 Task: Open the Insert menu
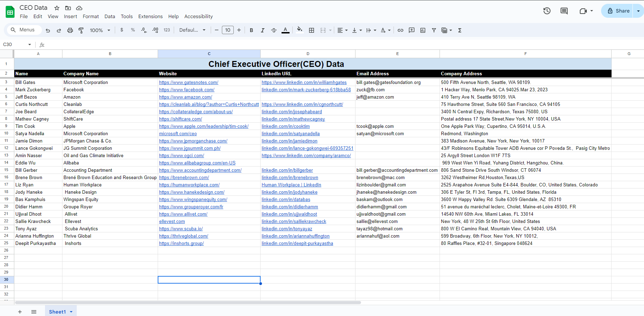[70, 16]
